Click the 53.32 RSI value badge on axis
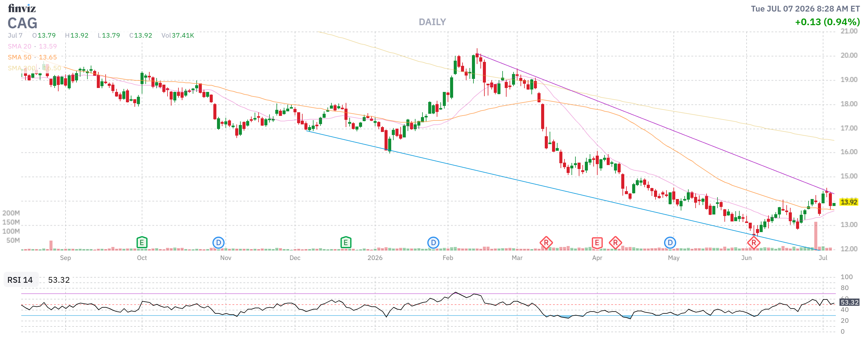The image size is (868, 341). (849, 302)
